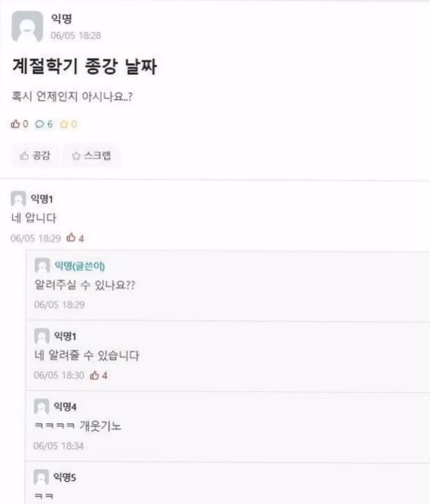This screenshot has width=430, height=504.
Task: Click the 익명5 username label
Action: [x=65, y=477]
